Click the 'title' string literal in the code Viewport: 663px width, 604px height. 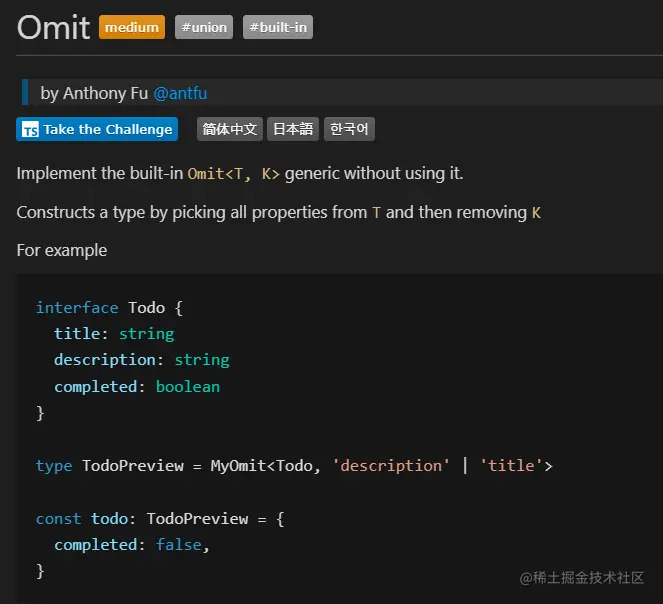click(511, 465)
